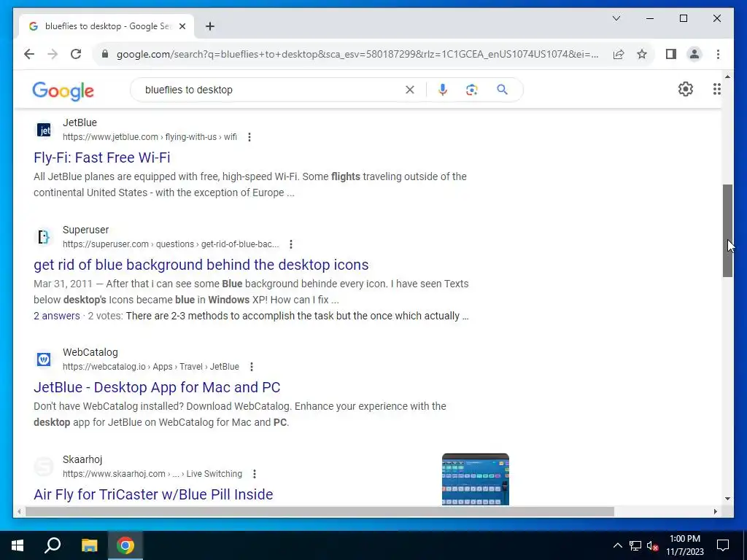Image resolution: width=747 pixels, height=560 pixels.
Task: Share this page from the address bar
Action: [619, 54]
